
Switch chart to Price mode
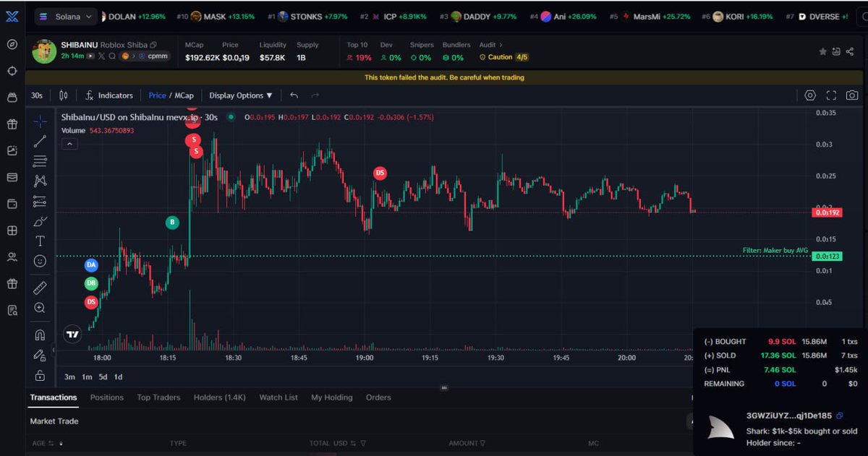click(157, 95)
